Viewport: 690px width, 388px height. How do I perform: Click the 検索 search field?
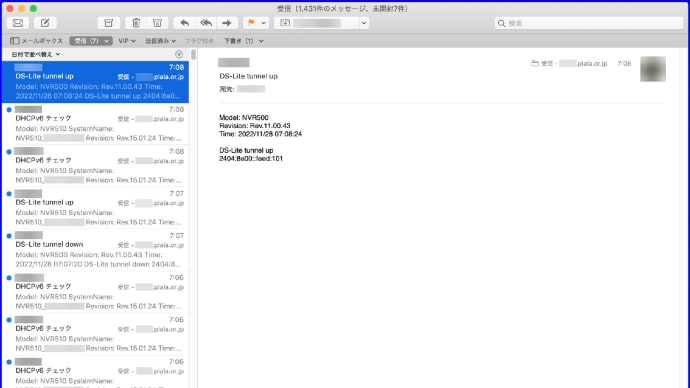tap(589, 23)
